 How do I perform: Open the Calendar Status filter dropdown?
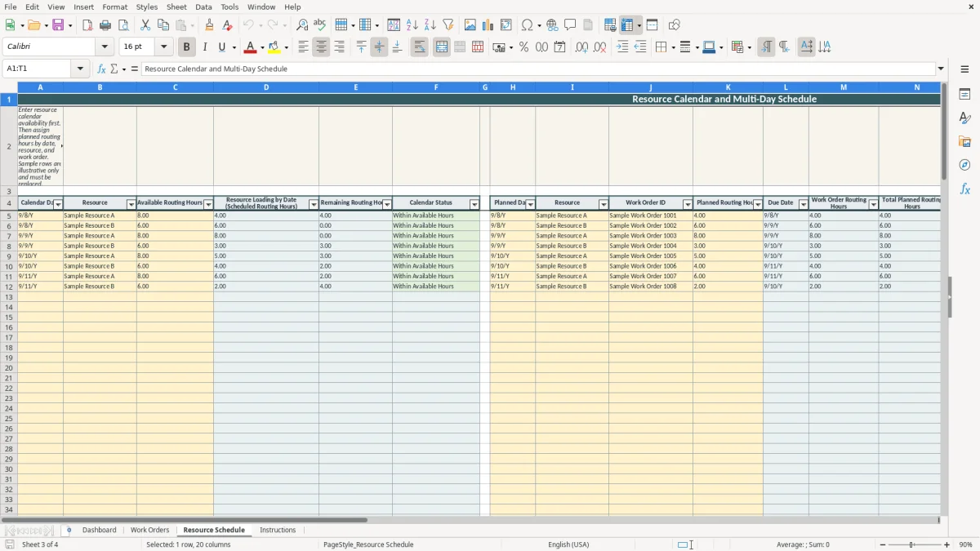474,204
